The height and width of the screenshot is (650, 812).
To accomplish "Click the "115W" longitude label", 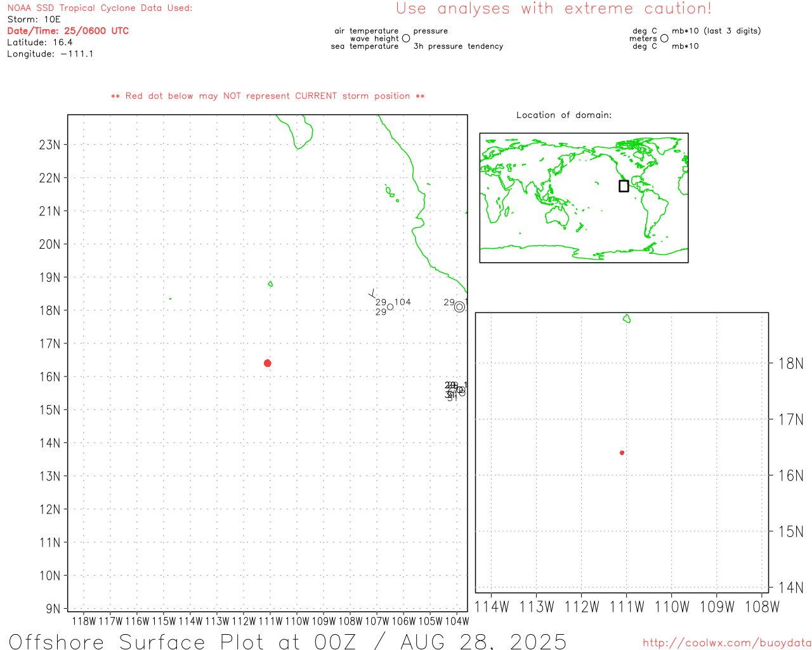I will (164, 621).
